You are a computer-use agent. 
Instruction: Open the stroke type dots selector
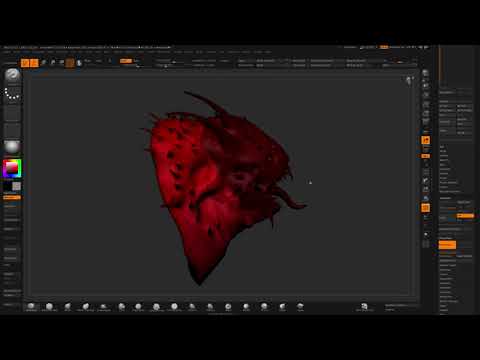pyautogui.click(x=12, y=94)
